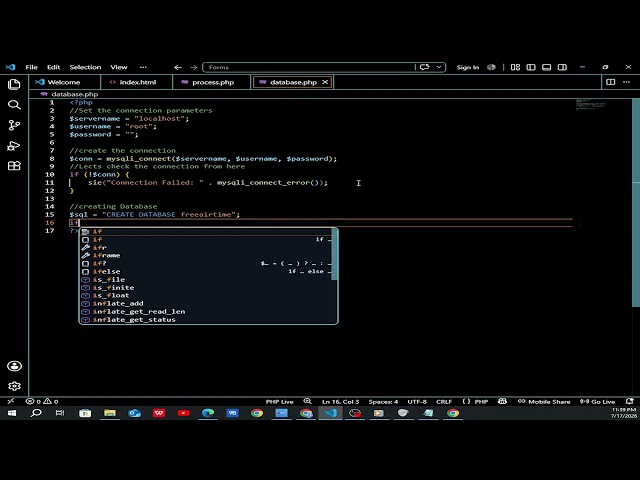Screen dimensions: 640x480
Task: Click the Copilot status bar icon
Action: (502, 401)
